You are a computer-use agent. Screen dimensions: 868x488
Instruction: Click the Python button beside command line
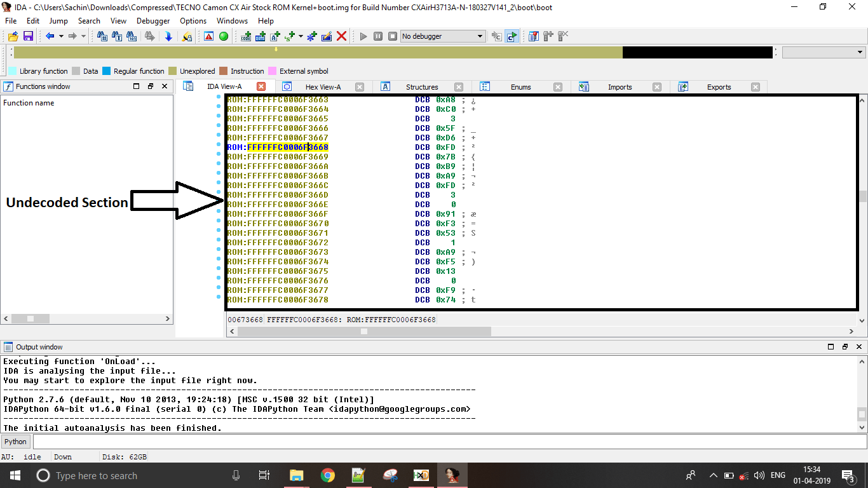16,442
